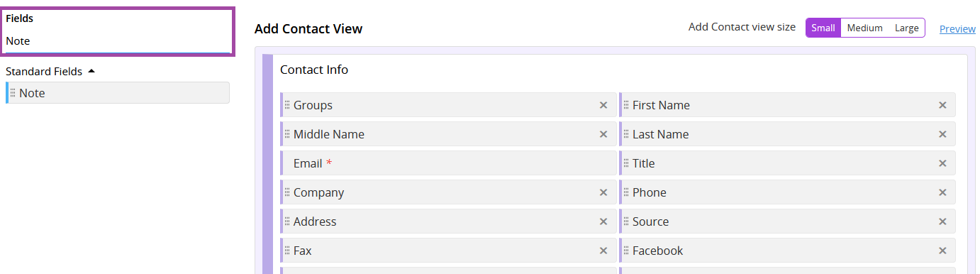Set Add Contact view size to Large

pos(906,28)
